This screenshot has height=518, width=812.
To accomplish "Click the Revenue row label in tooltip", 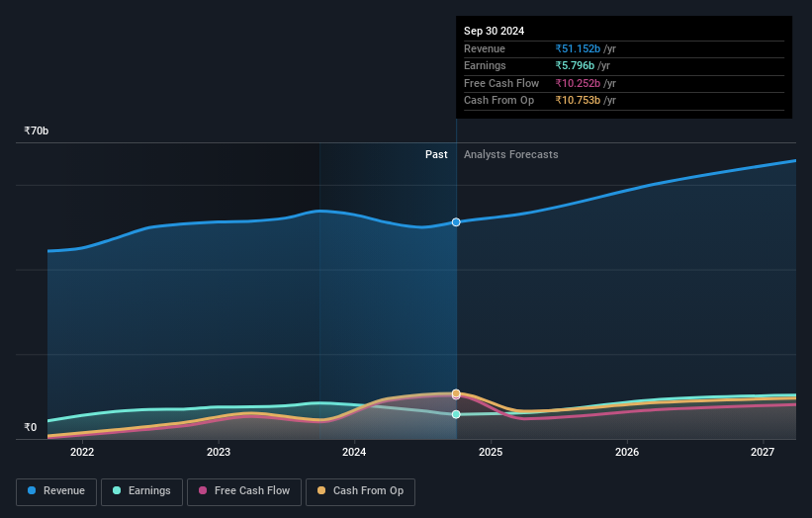I will tap(485, 48).
